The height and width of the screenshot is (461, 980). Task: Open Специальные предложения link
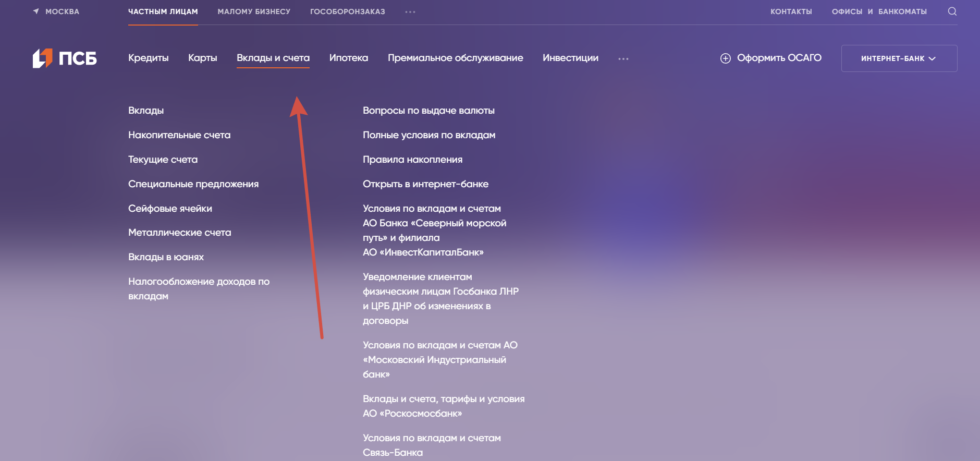(x=193, y=184)
